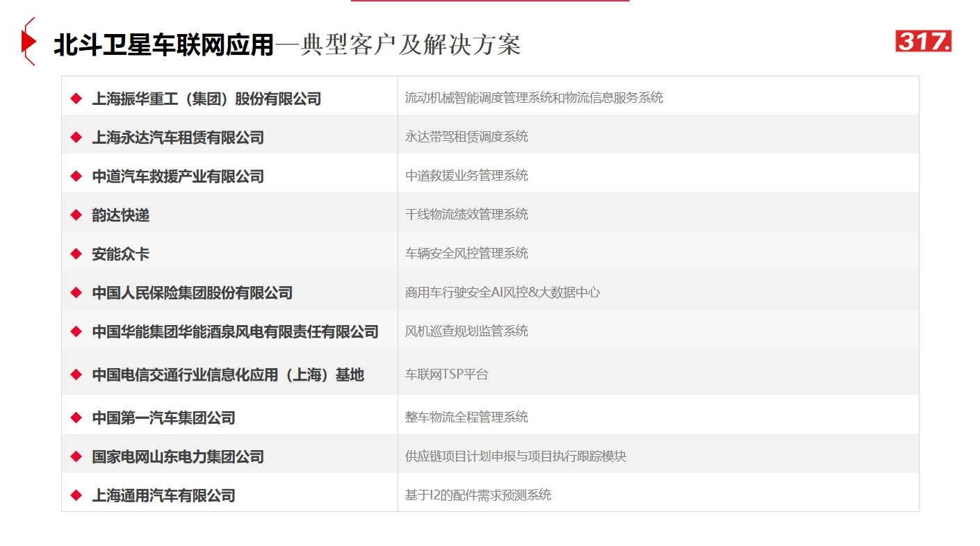Click the 国家电网山东电力集团公司 customer name

click(x=178, y=457)
